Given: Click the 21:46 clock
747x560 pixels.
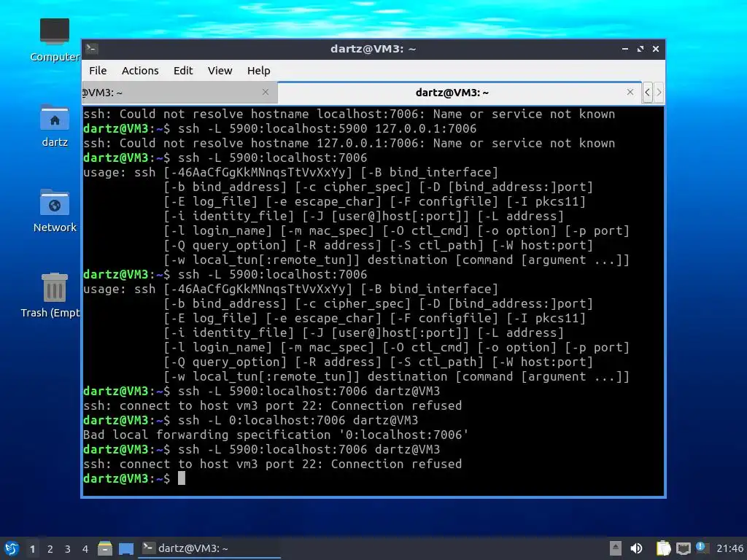Looking at the screenshot, I should click(x=729, y=548).
